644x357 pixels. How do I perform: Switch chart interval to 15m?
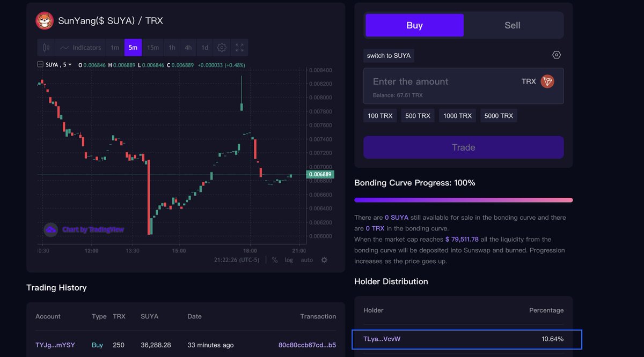coord(153,48)
